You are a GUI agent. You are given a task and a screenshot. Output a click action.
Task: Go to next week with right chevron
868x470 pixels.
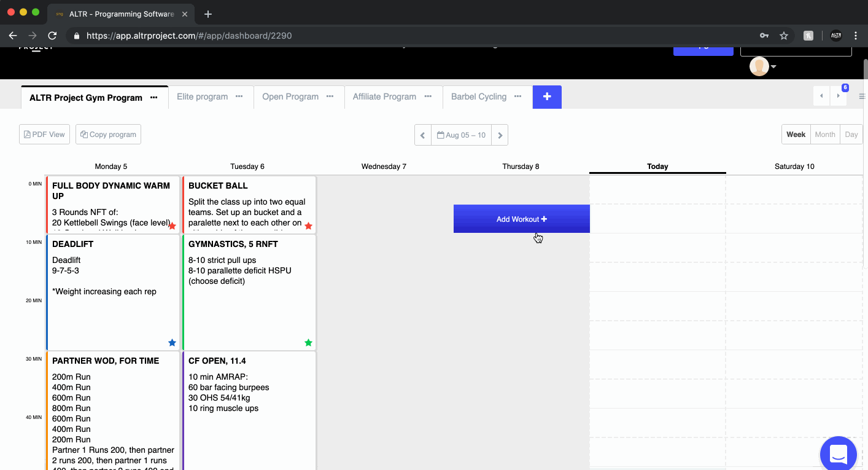500,135
